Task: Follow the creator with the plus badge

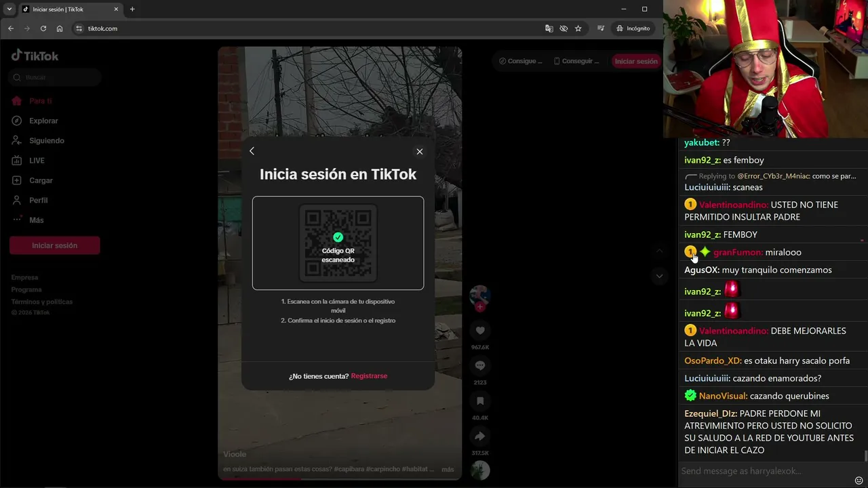Action: click(x=480, y=307)
